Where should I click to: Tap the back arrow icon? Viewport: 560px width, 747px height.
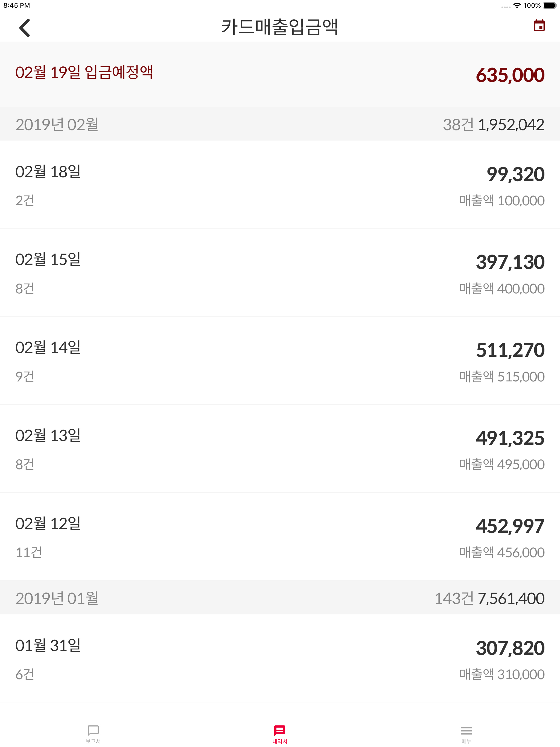pyautogui.click(x=25, y=27)
